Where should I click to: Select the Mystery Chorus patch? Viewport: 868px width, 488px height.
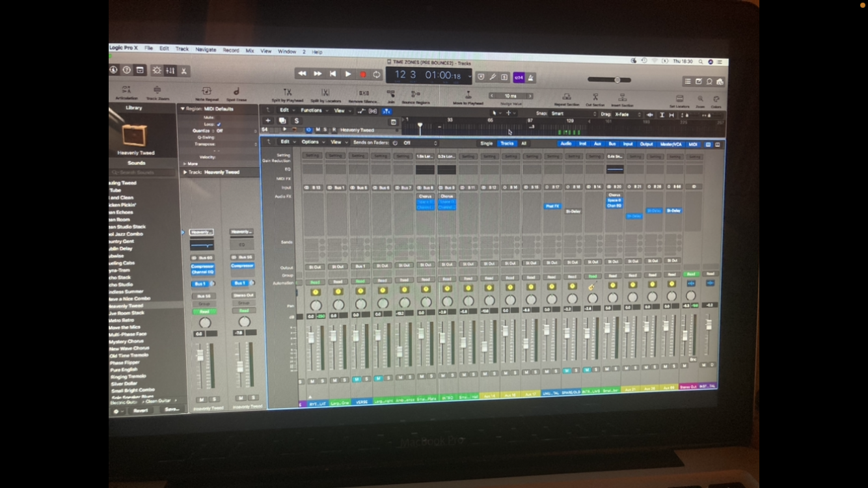click(127, 342)
